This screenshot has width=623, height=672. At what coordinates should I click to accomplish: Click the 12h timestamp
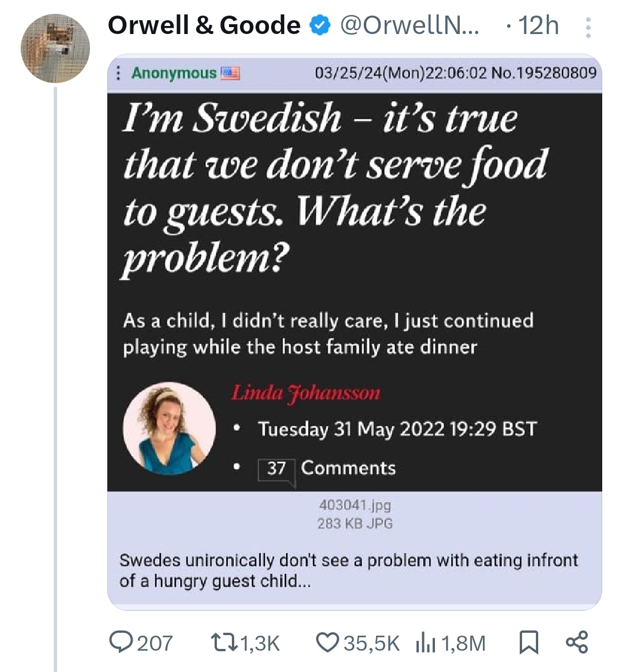tap(538, 25)
